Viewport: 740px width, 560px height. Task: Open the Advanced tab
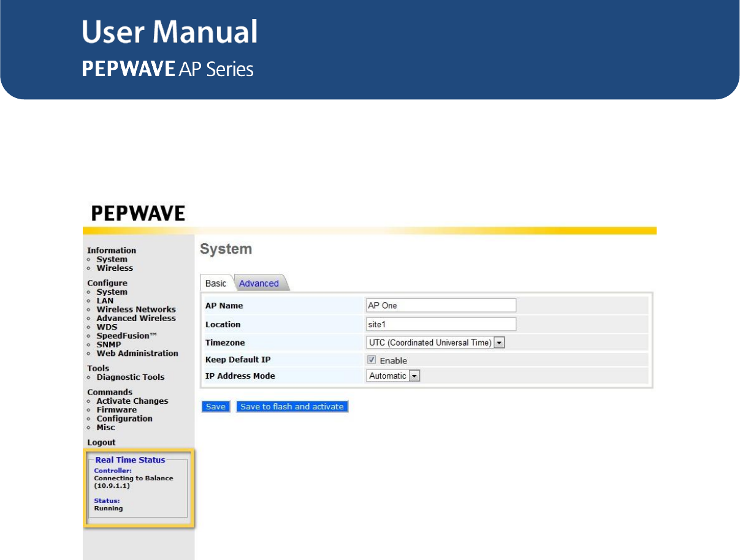[259, 283]
